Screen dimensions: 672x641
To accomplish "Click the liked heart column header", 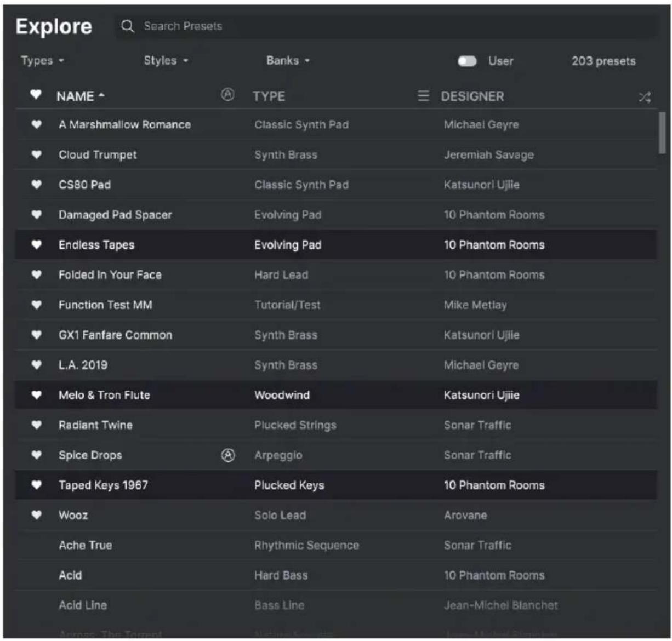I will click(36, 95).
